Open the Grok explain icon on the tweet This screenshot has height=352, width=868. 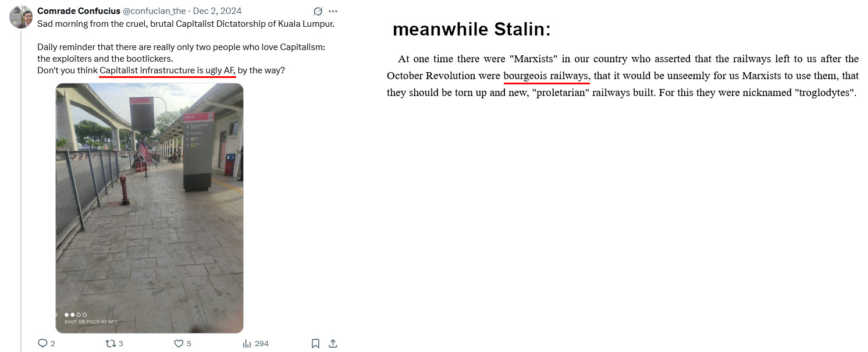click(318, 11)
